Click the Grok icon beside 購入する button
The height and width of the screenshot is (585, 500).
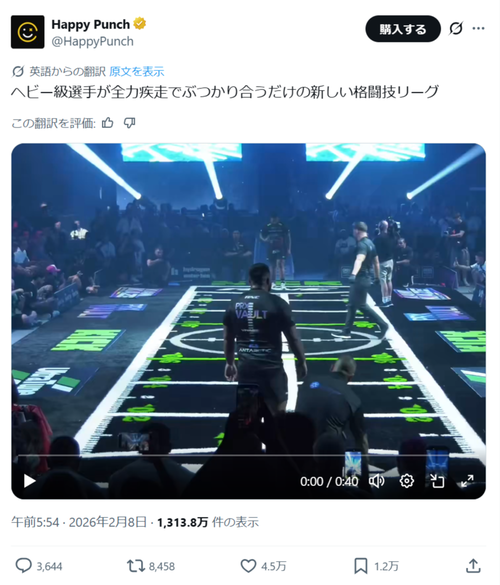[456, 28]
